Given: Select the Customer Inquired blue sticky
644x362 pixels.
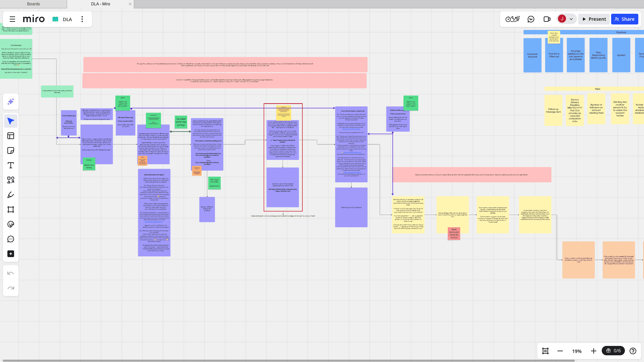Looking at the screenshot, I should point(532,55).
